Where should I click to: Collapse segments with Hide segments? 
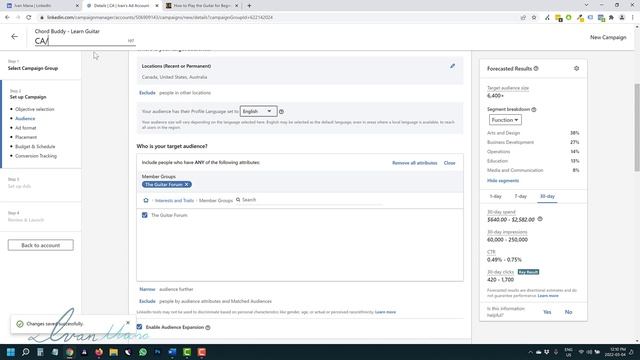503,181
